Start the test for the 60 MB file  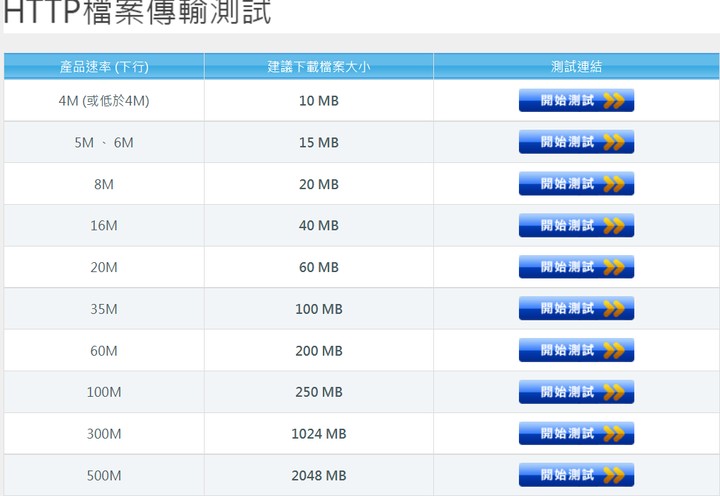(576, 267)
